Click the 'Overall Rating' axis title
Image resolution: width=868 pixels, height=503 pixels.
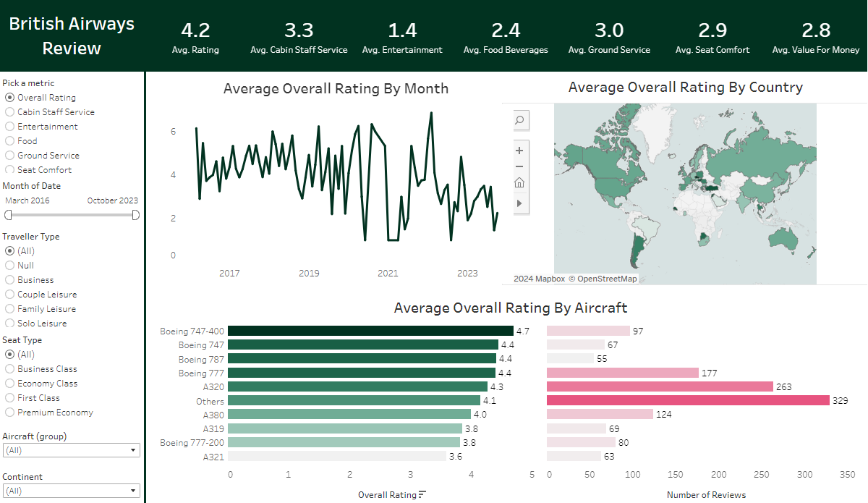pyautogui.click(x=387, y=495)
